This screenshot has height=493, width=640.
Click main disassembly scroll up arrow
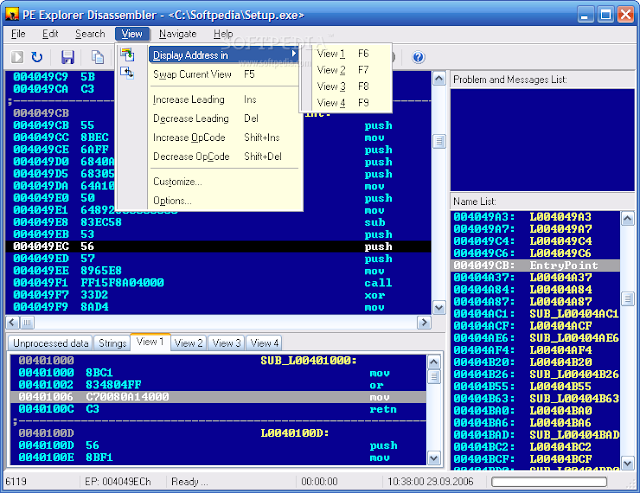439,78
